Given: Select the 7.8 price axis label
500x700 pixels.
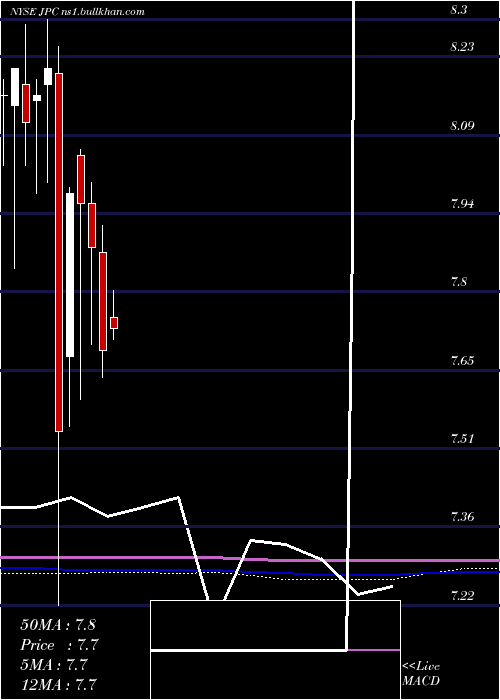Looking at the screenshot, I should (x=458, y=282).
